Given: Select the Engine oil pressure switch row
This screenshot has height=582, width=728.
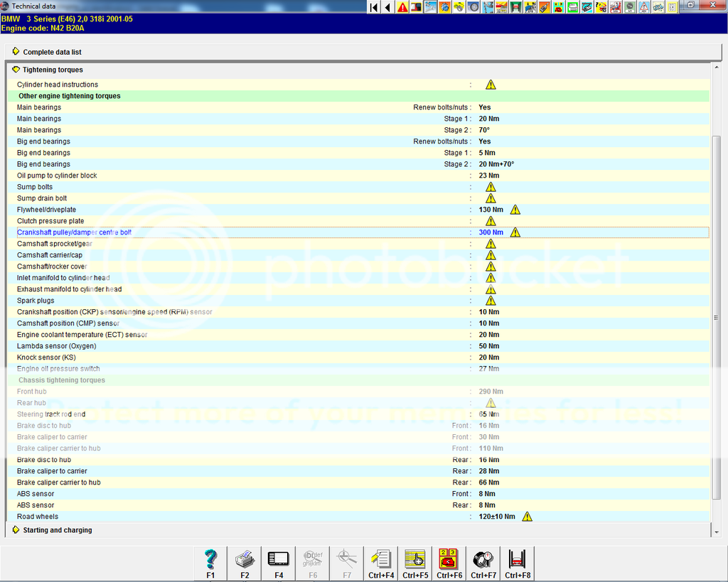Looking at the screenshot, I should point(358,369).
